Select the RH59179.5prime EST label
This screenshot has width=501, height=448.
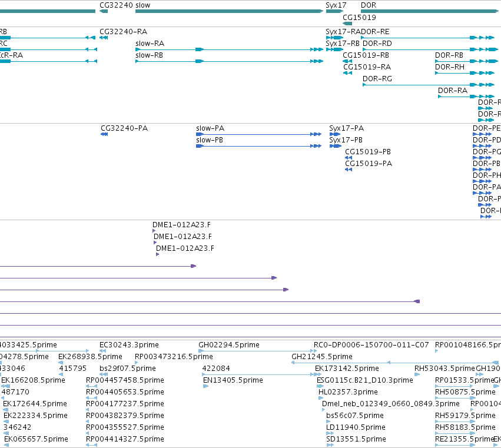click(x=465, y=416)
